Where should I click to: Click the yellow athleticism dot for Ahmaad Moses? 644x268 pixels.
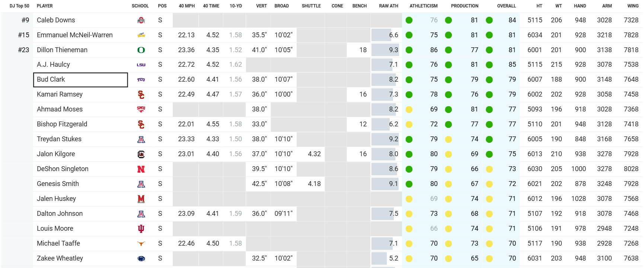(x=409, y=110)
